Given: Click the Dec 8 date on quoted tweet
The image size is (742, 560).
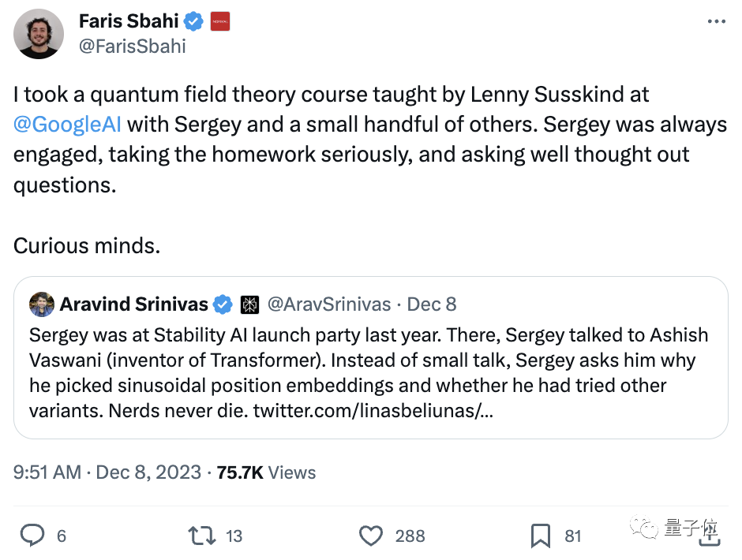Looking at the screenshot, I should (x=432, y=304).
